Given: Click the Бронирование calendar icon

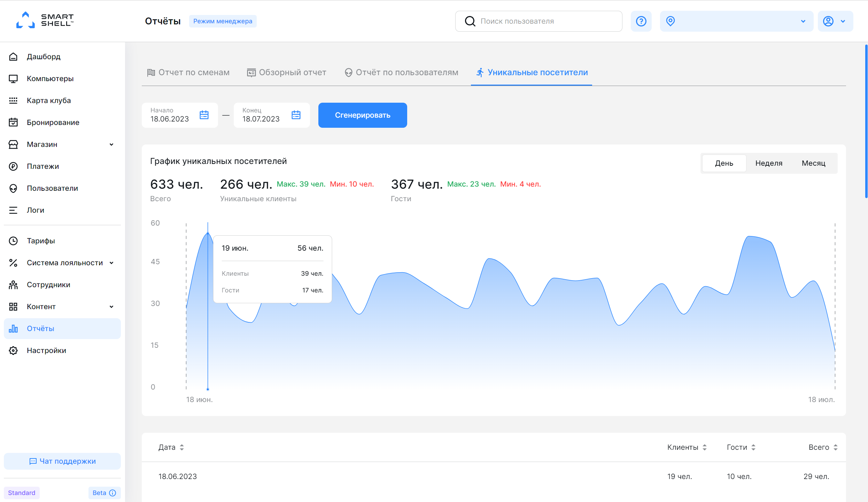Looking at the screenshot, I should [13, 123].
